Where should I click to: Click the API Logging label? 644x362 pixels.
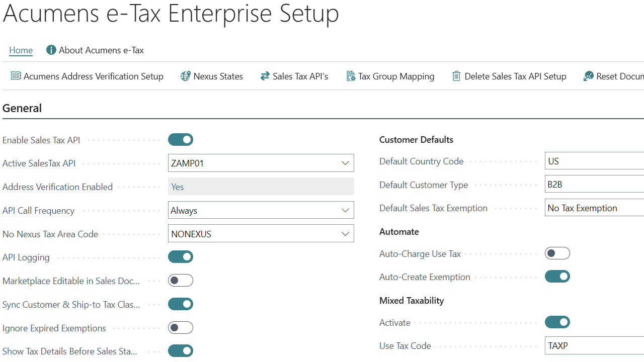click(26, 257)
